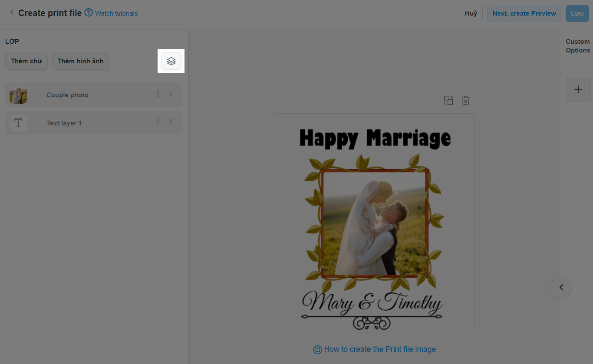Image resolution: width=593 pixels, height=364 pixels.
Task: Click the plus button under Custom Options
Action: click(578, 89)
